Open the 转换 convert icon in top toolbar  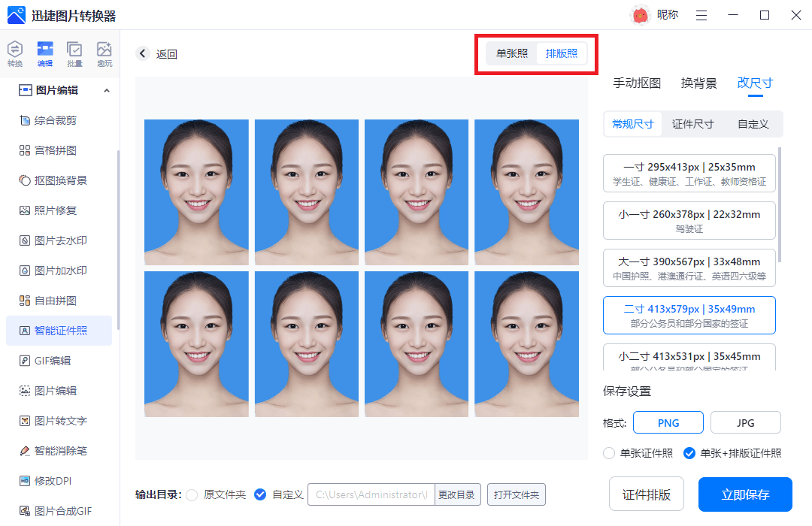coord(15,54)
